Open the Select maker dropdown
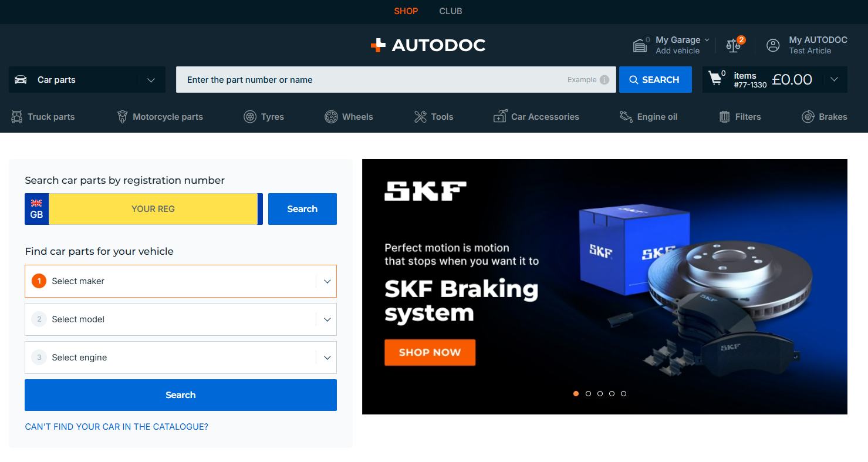868x462 pixels. pyautogui.click(x=181, y=281)
